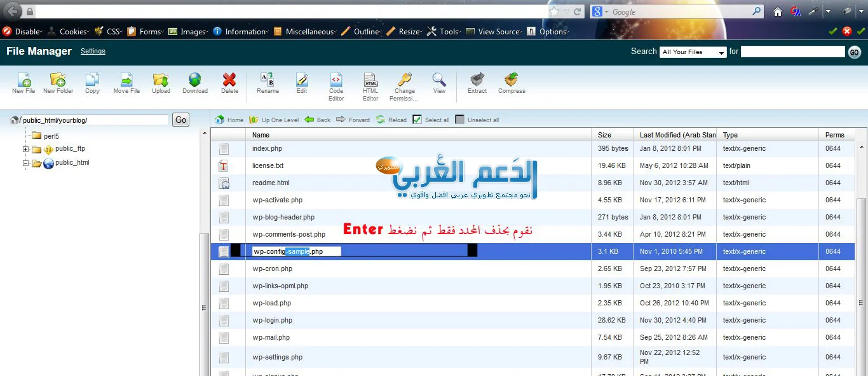Image resolution: width=868 pixels, height=376 pixels.
Task: Click the Compress icon
Action: tap(512, 81)
